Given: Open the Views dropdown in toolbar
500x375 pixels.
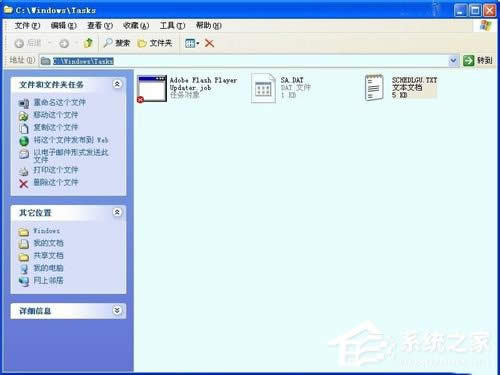Looking at the screenshot, I should [192, 43].
